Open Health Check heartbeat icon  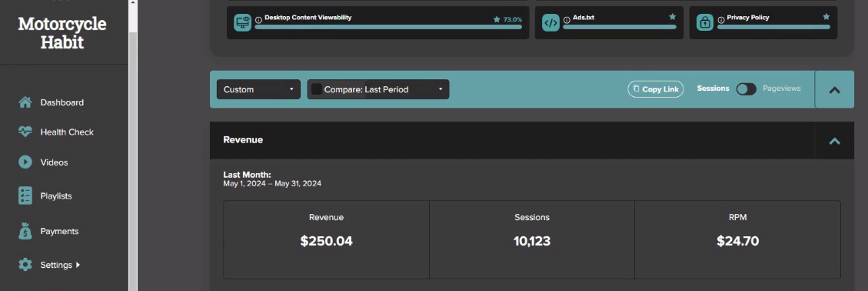(25, 132)
